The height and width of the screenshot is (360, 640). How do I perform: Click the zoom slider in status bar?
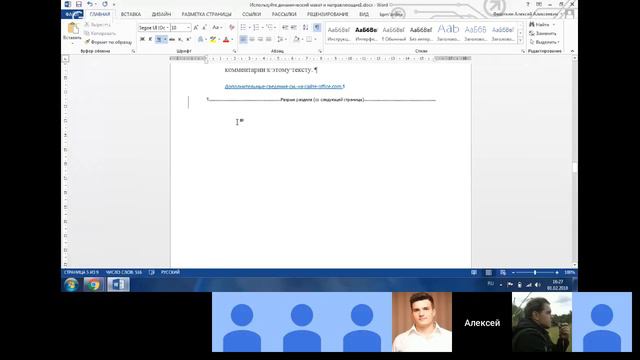pos(535,272)
